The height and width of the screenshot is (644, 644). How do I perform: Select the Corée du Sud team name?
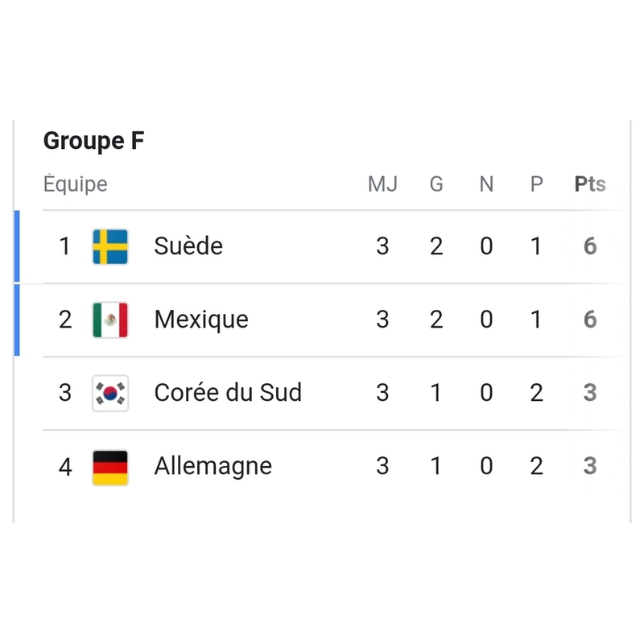tap(228, 393)
